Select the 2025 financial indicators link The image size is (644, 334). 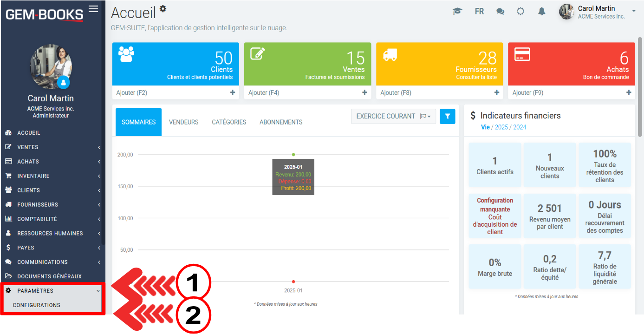click(501, 127)
